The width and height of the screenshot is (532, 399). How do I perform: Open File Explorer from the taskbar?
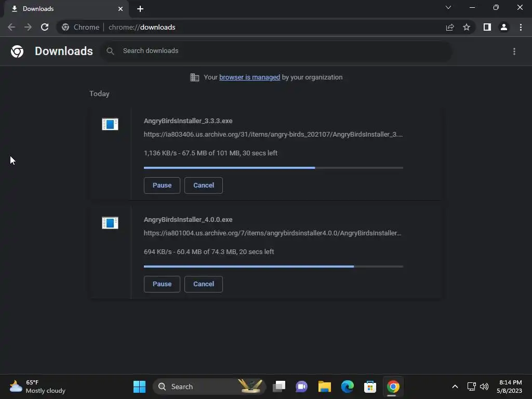324,387
